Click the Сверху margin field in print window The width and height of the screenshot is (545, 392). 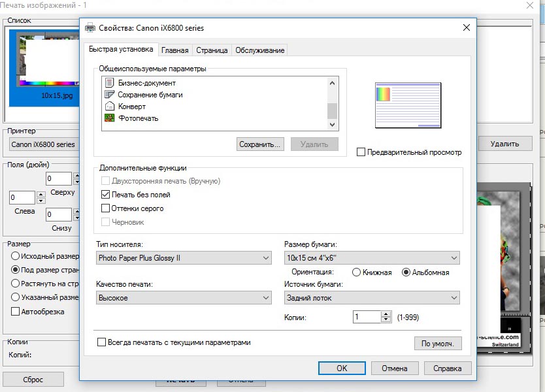pyautogui.click(x=59, y=178)
